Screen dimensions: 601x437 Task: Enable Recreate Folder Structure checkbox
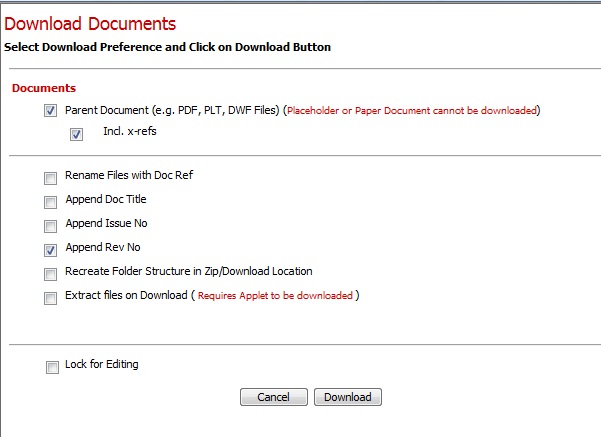[x=50, y=275]
